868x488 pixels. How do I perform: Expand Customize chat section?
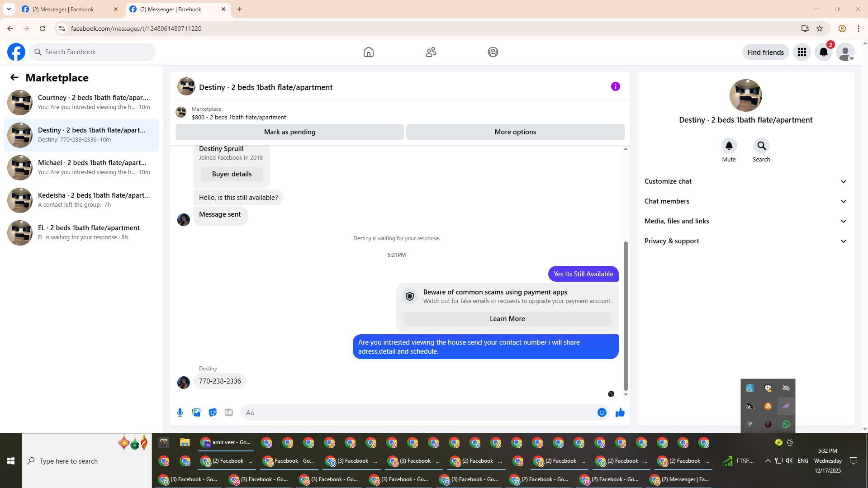pos(745,181)
